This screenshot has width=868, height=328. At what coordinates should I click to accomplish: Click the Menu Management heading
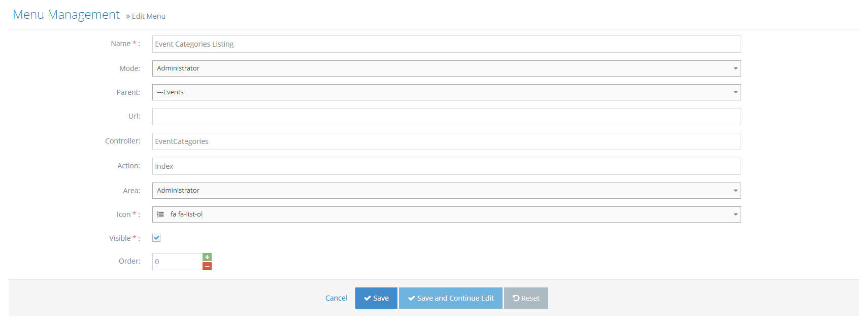66,14
